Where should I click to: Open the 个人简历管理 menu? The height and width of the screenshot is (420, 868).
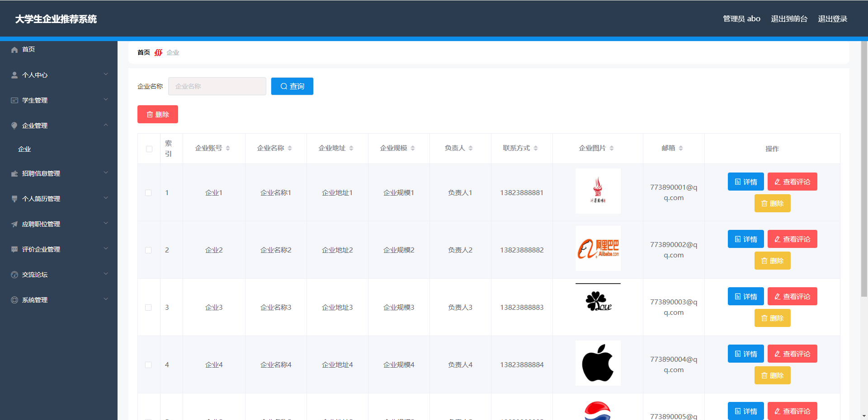[41, 199]
